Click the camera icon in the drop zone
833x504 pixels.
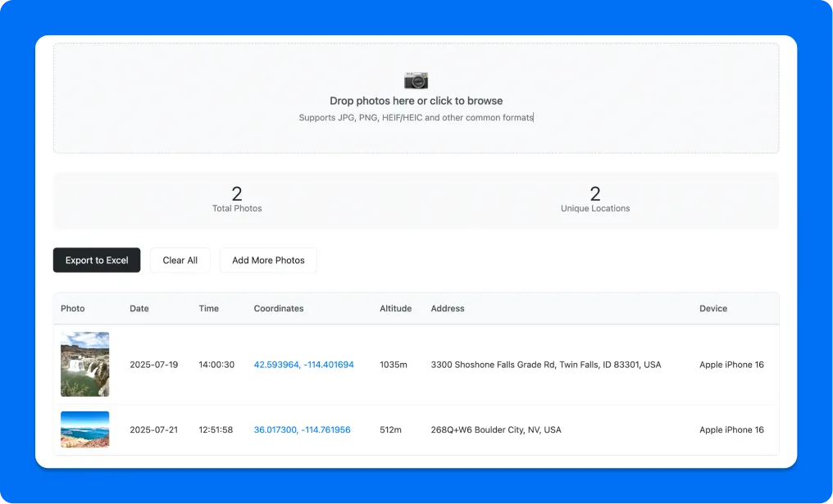coord(415,80)
